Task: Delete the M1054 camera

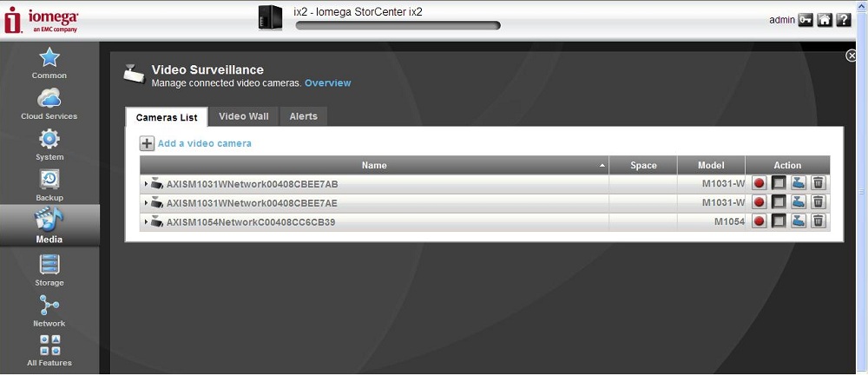Action: coord(819,221)
